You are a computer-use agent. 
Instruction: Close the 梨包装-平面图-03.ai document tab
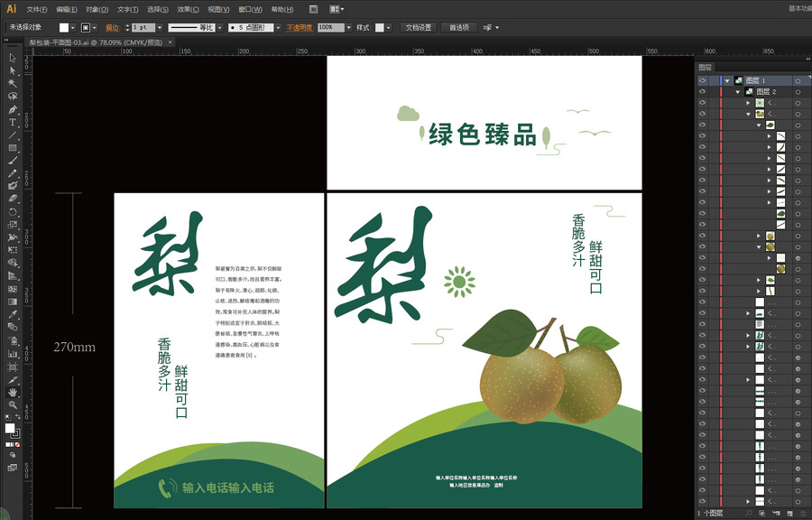tap(170, 42)
